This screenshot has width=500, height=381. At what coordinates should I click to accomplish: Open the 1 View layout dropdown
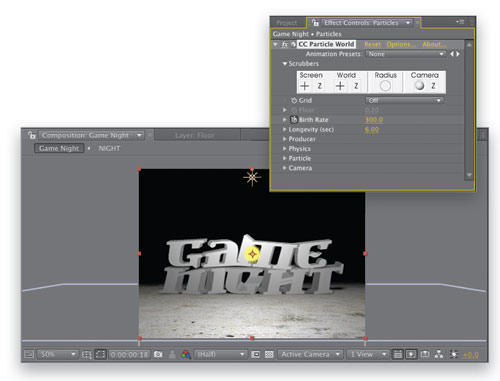point(367,354)
